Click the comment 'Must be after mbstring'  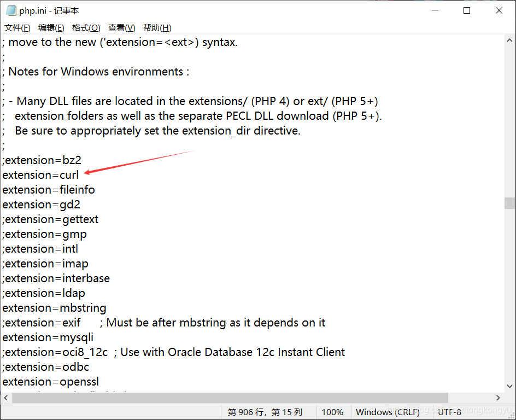pos(166,323)
